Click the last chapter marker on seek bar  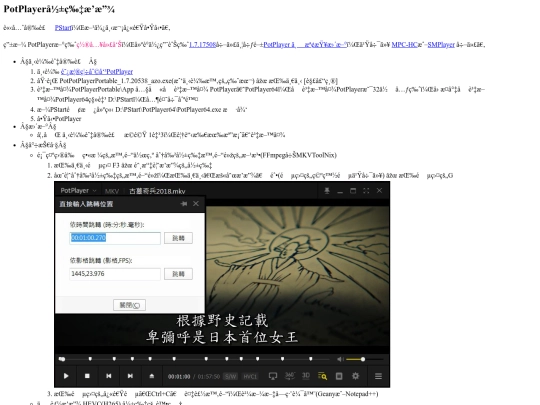[311, 359]
